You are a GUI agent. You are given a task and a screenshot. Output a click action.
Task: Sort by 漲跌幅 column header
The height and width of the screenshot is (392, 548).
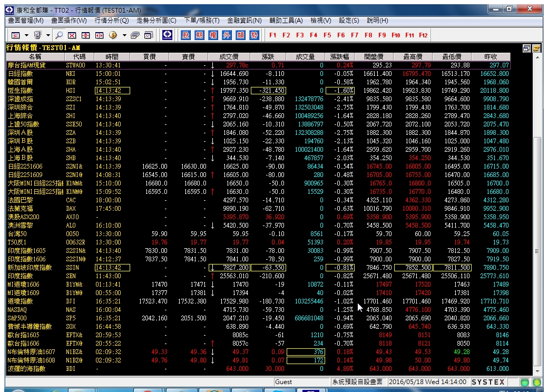tap(340, 56)
